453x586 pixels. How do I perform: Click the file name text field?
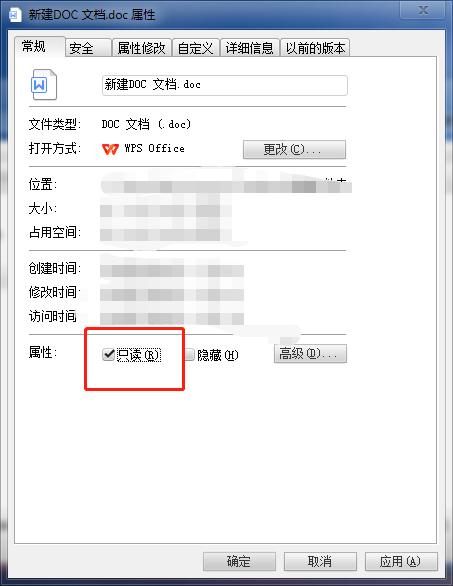[225, 85]
